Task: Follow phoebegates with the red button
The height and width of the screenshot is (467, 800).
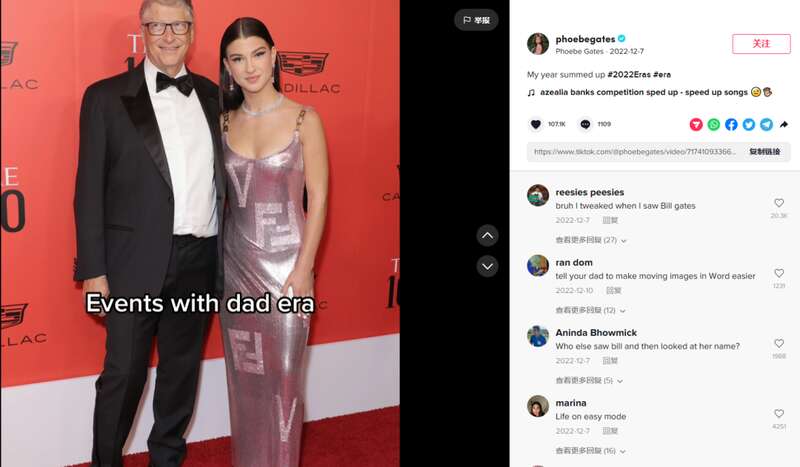Action: [761, 44]
